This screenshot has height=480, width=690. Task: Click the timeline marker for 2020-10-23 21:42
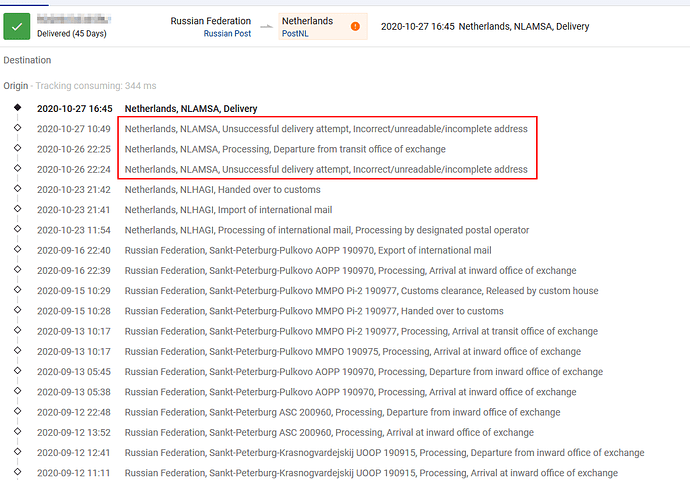(18, 188)
